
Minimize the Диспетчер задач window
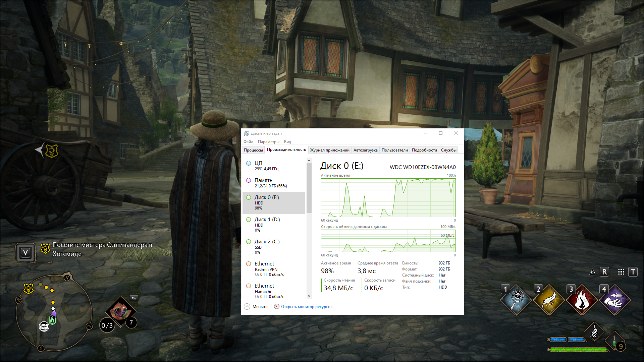coord(426,133)
